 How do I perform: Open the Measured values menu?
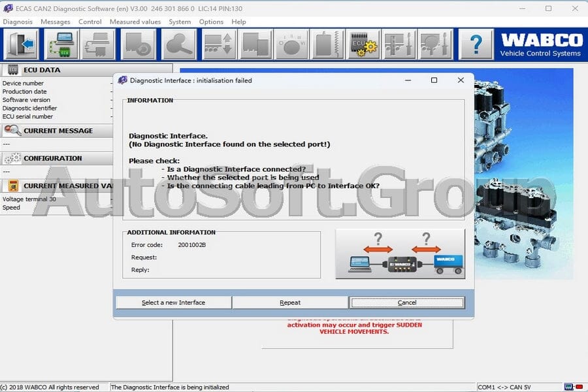click(x=135, y=22)
